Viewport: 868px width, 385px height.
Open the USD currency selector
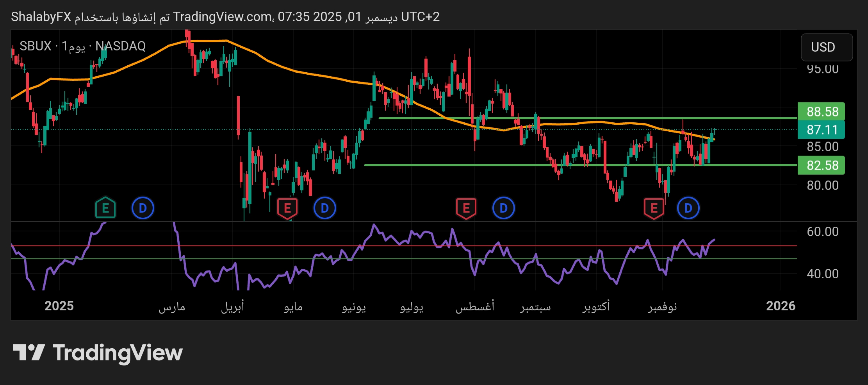tap(826, 47)
